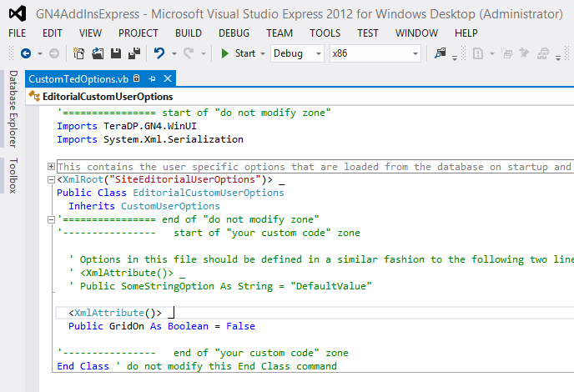Click the Find in Files toolbar icon
The height and width of the screenshot is (392, 574).
[440, 53]
